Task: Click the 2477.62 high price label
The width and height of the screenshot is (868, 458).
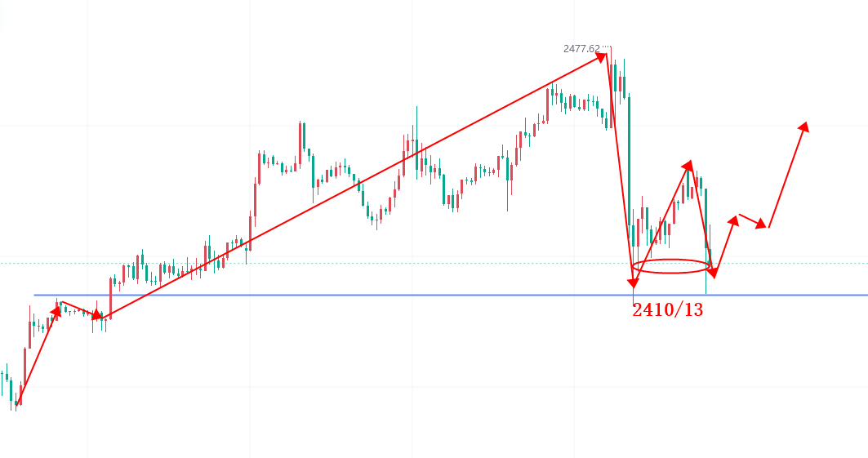Action: click(581, 49)
